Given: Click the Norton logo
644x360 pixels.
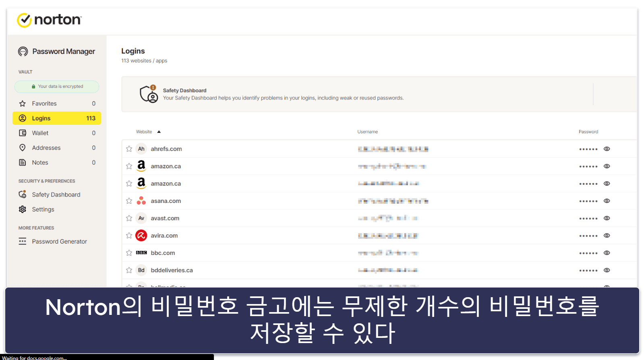Looking at the screenshot, I should point(49,20).
